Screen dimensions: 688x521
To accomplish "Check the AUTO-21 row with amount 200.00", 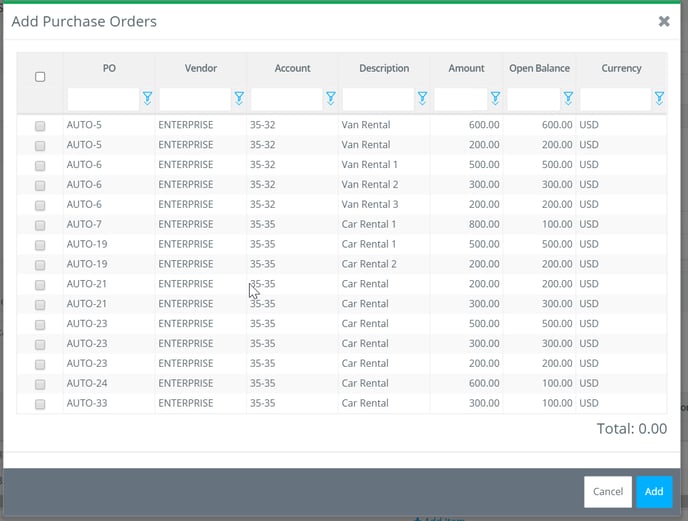I will click(40, 285).
